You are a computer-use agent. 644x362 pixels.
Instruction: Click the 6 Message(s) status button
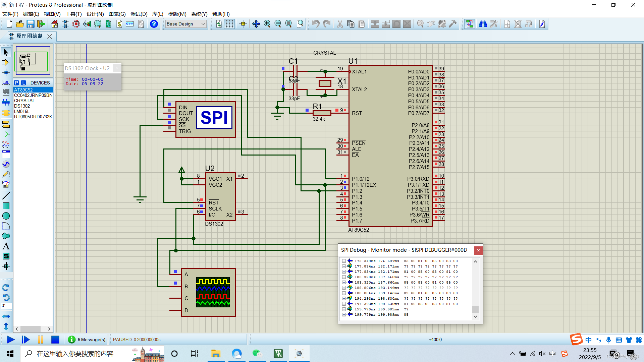click(x=87, y=340)
